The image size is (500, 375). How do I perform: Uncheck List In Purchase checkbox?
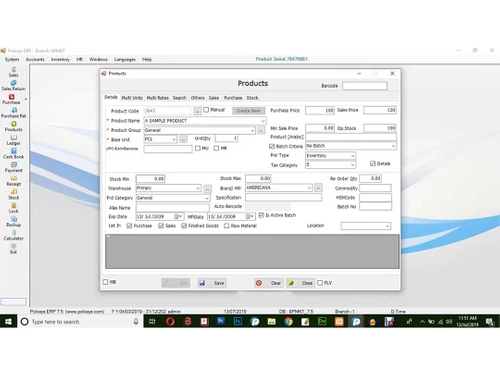coord(129,226)
